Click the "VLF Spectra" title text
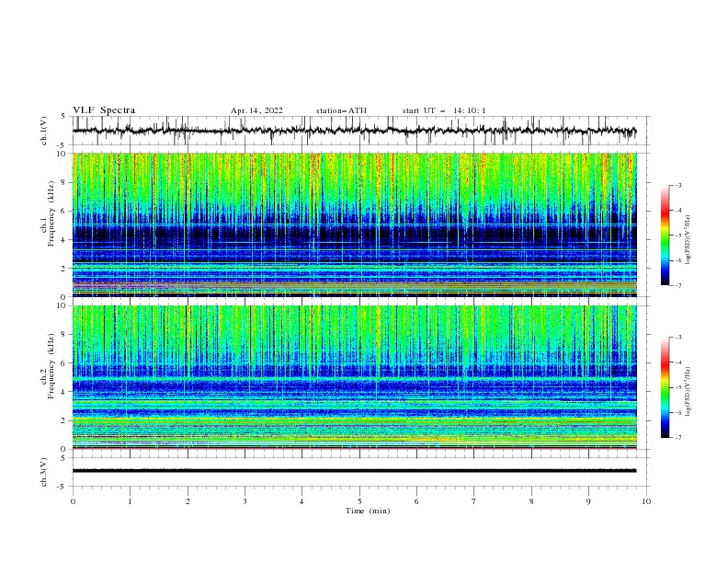 (x=104, y=110)
